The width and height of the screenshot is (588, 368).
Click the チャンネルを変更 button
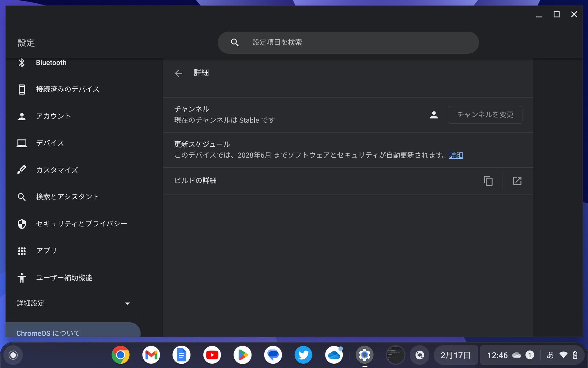click(485, 115)
